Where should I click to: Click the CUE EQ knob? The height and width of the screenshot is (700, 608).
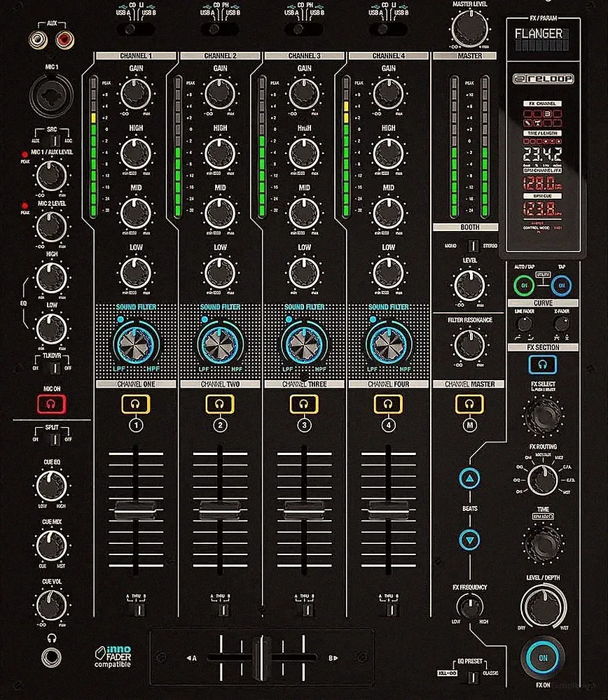pos(51,486)
